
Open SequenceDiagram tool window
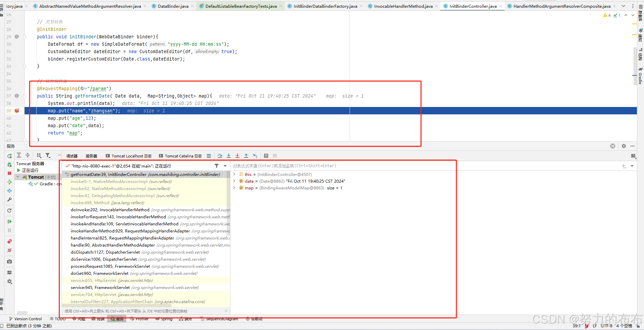coord(219,319)
